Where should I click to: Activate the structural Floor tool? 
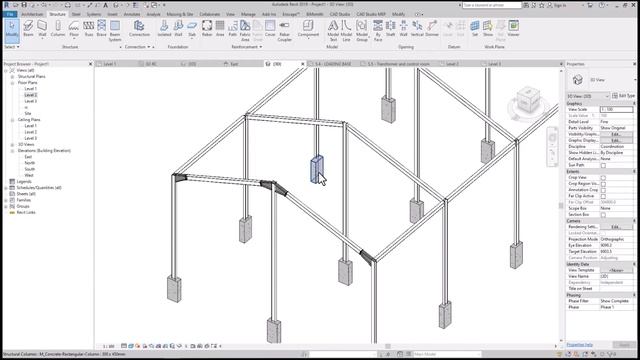(x=74, y=29)
